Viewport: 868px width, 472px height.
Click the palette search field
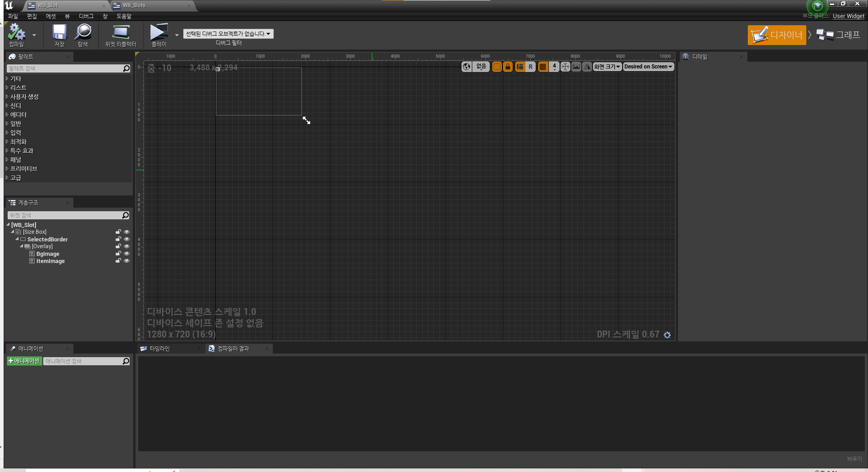[68, 68]
